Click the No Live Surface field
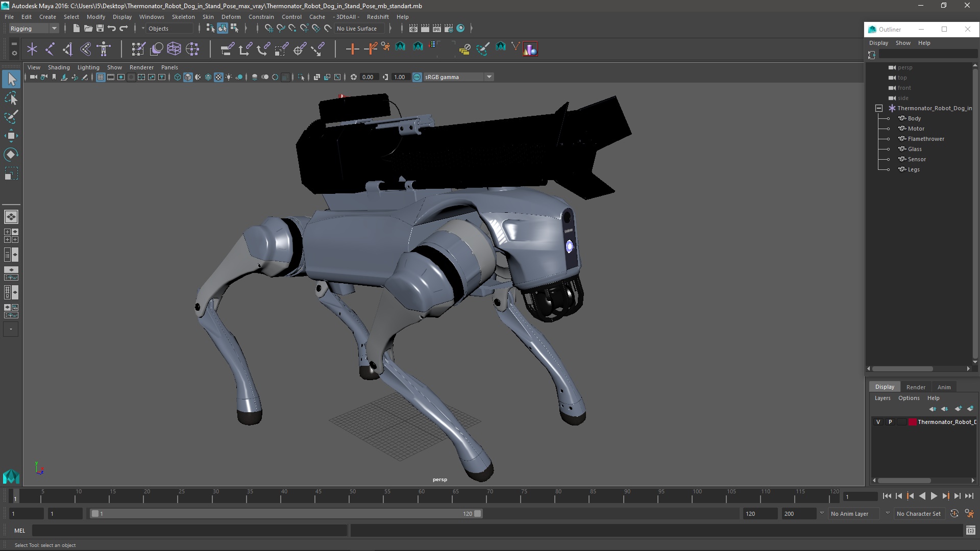Screen dimensions: 980x551 [360, 29]
